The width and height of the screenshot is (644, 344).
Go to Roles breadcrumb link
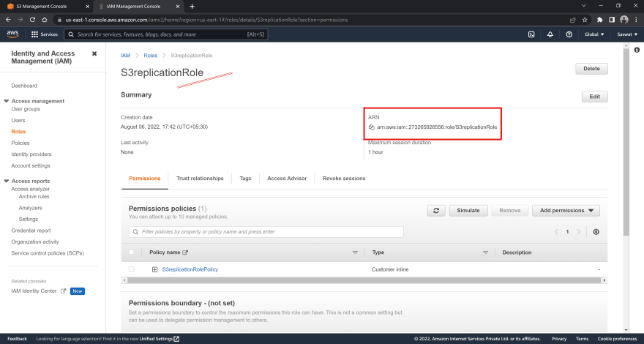point(150,56)
